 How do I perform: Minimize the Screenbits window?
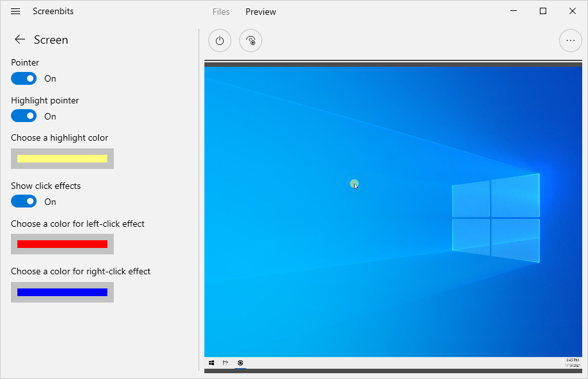pos(513,11)
